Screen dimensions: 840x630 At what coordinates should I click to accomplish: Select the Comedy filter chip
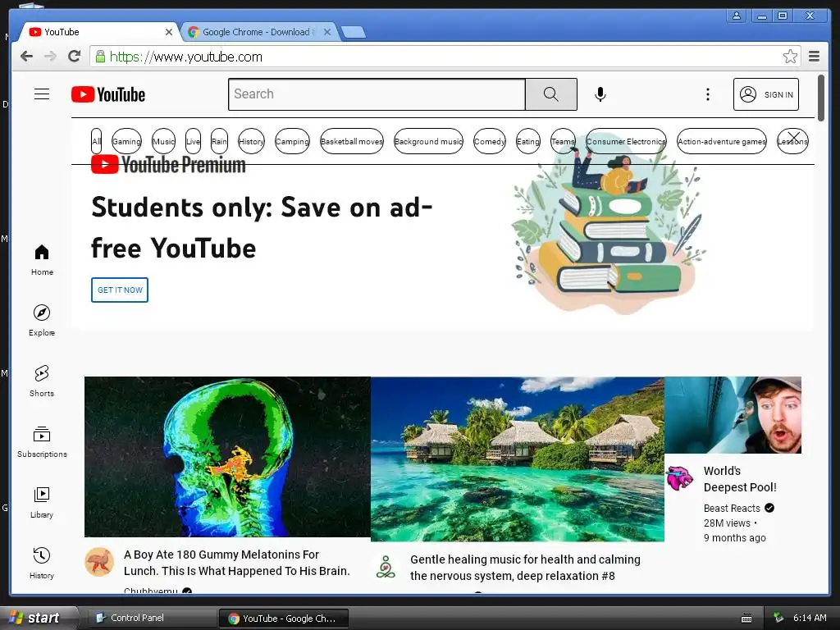(x=490, y=141)
